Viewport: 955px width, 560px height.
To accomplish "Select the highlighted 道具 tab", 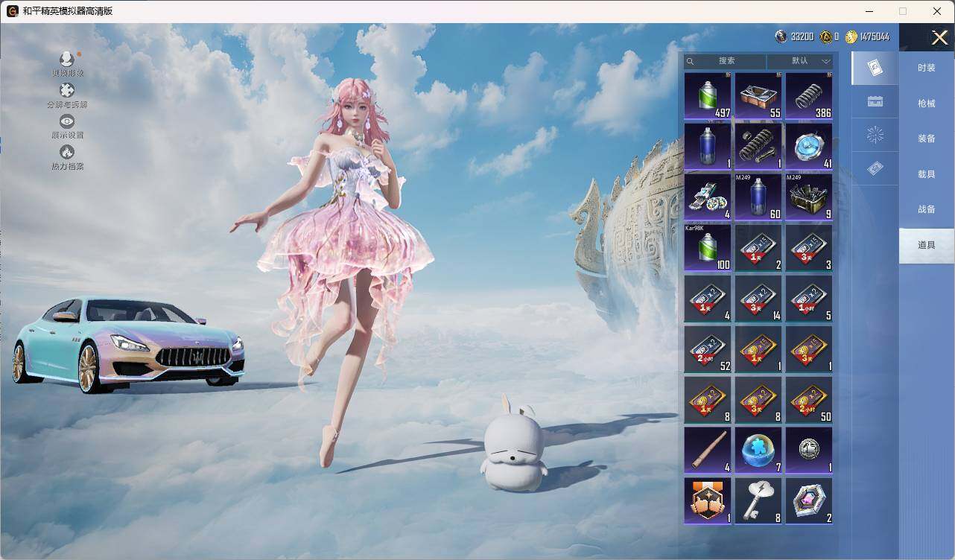I will point(926,245).
